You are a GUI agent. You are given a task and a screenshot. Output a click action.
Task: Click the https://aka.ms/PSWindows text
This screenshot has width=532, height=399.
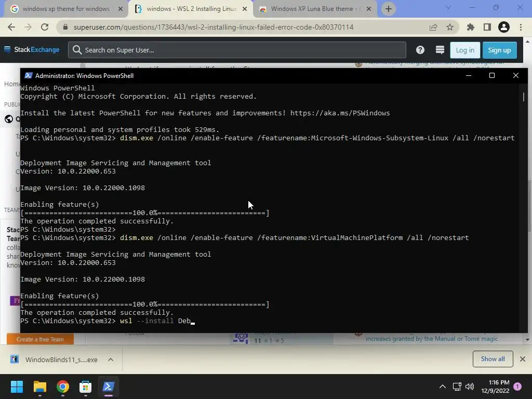click(340, 113)
